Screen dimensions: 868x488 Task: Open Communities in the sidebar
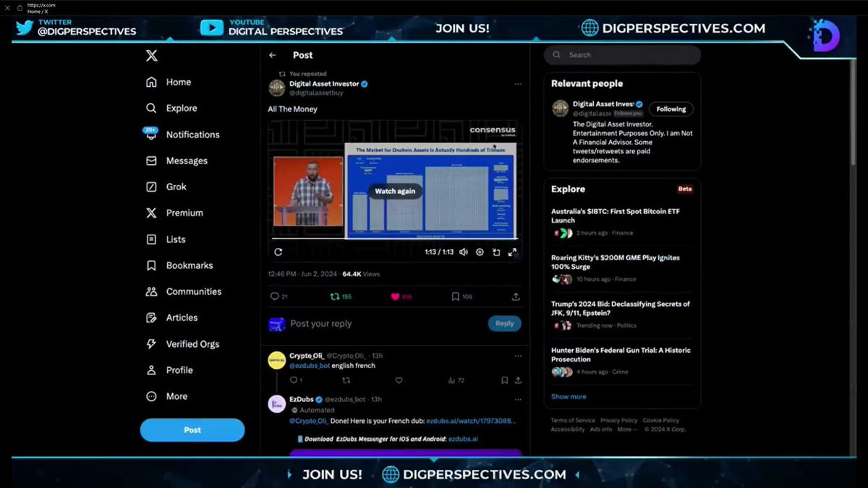click(x=184, y=291)
